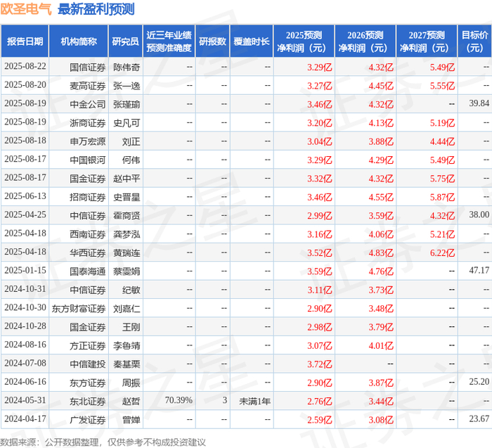Select the 2025预测净利润 column header

(304, 41)
